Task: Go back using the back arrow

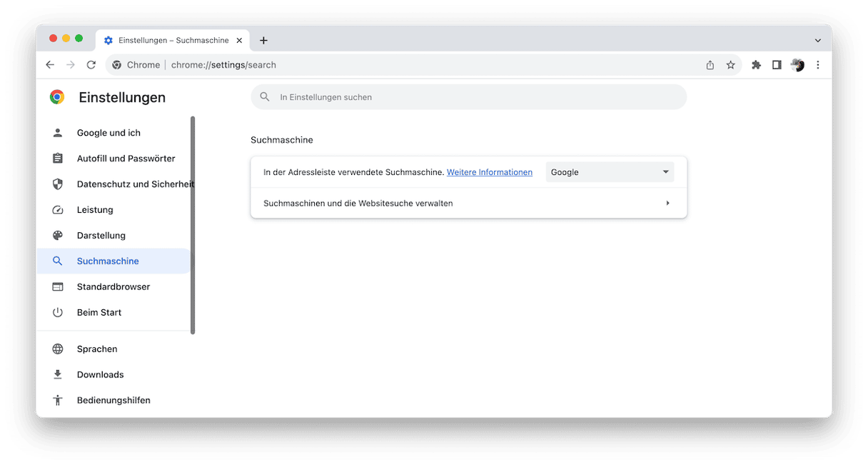Action: click(50, 65)
